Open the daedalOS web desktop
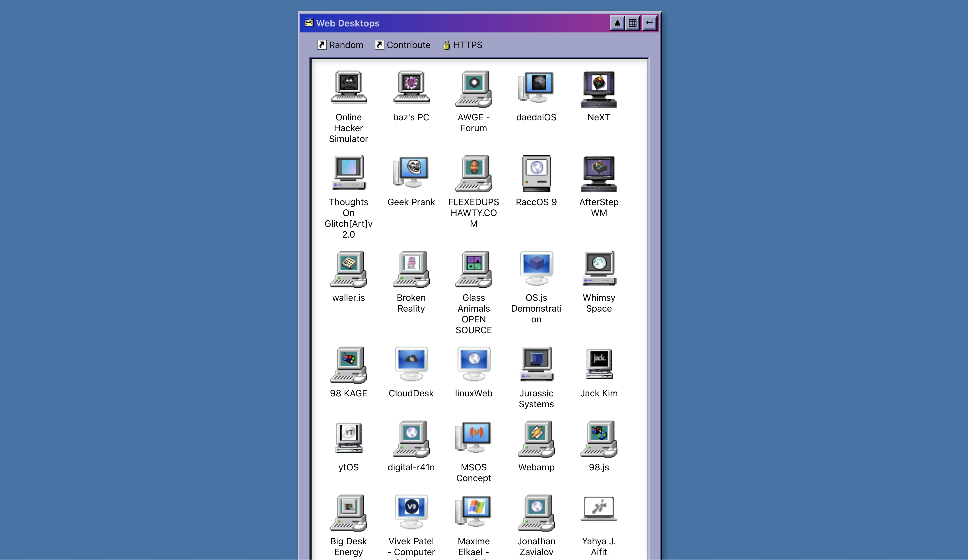Screen dimensions: 968x560 [x=536, y=93]
